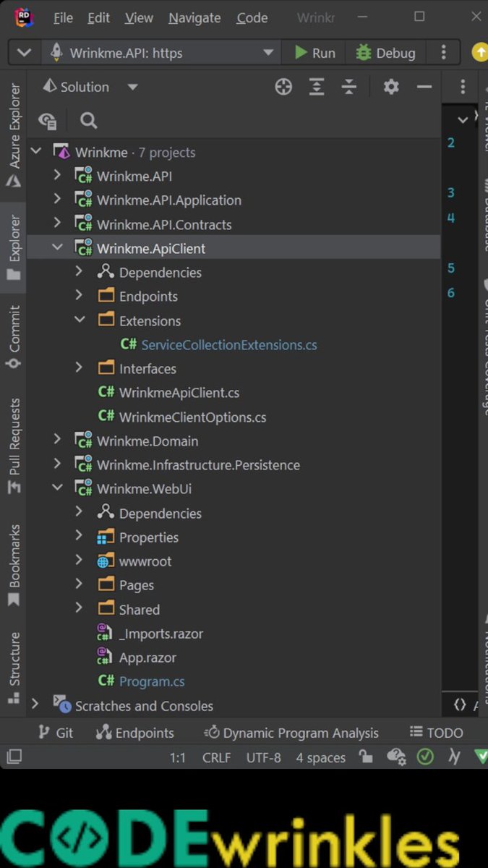Expand all nodes in Solution explorer
Image resolution: width=488 pixels, height=868 pixels.
(317, 87)
